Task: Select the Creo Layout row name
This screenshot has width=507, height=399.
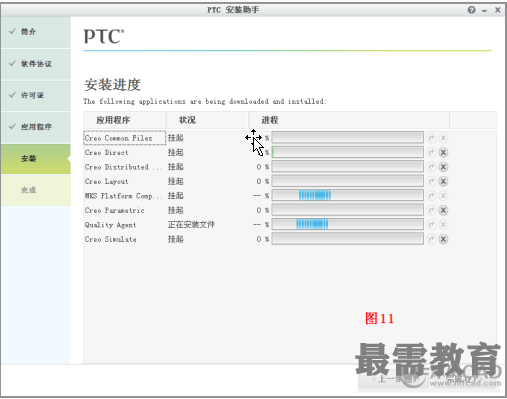Action: point(106,182)
